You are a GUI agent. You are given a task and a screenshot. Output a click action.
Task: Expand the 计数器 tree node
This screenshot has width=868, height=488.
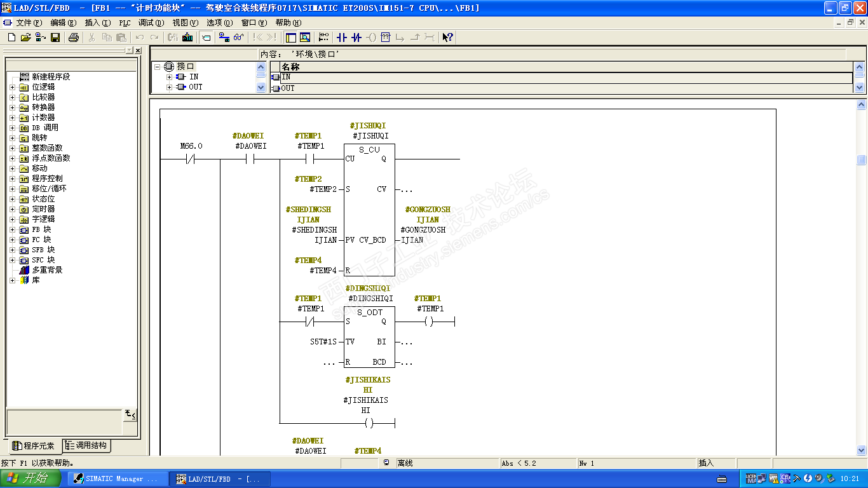click(x=12, y=118)
